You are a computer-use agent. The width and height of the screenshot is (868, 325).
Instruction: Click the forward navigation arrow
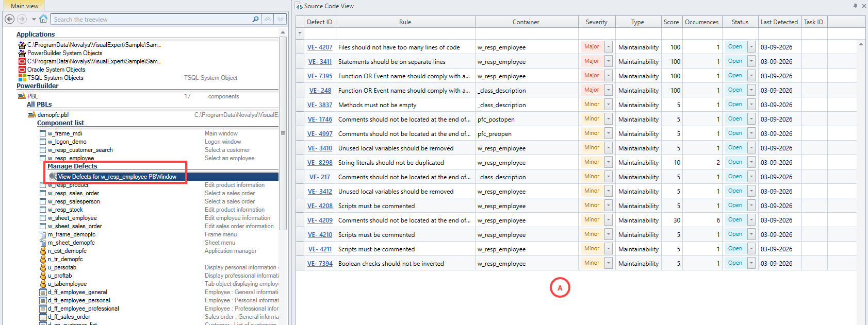click(22, 19)
